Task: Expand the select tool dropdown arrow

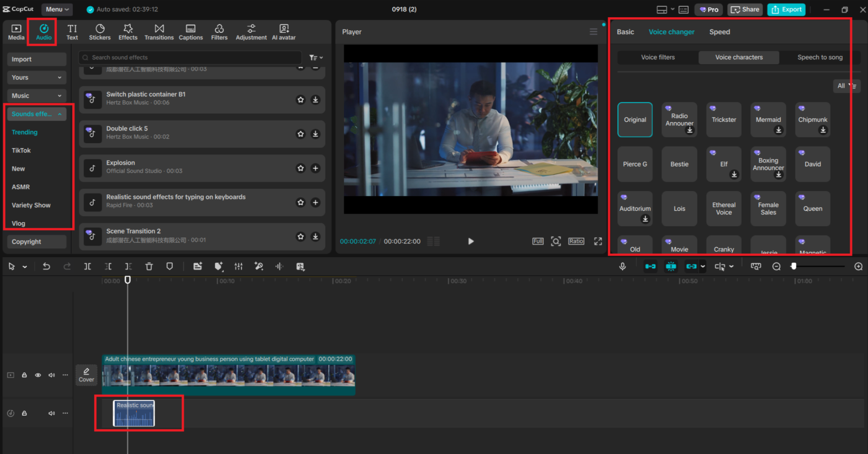Action: pyautogui.click(x=24, y=266)
